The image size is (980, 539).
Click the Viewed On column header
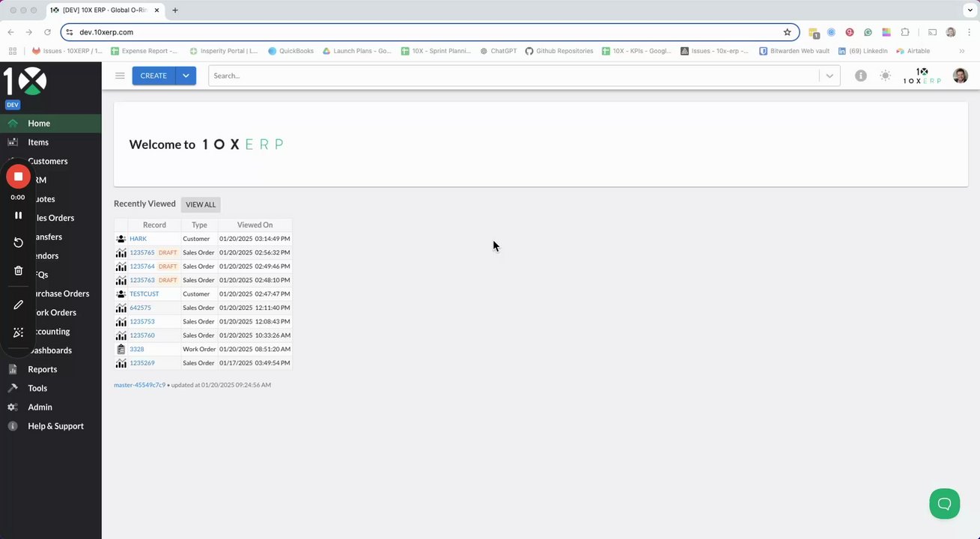(255, 225)
